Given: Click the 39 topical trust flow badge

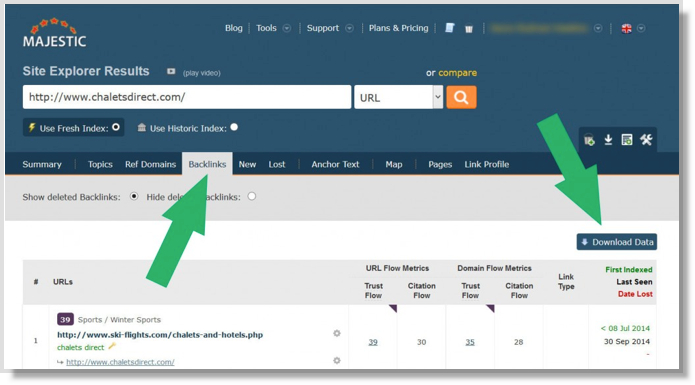Looking at the screenshot, I should click(x=65, y=319).
